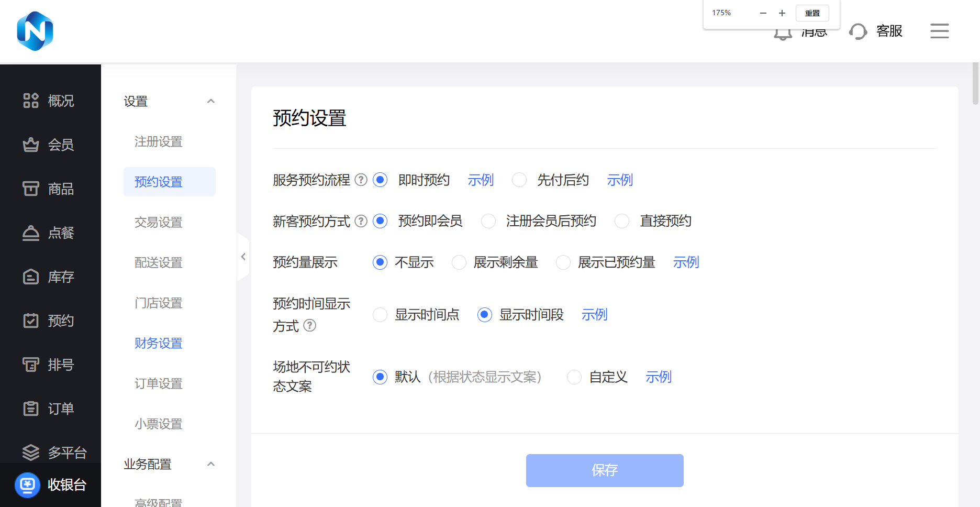
Task: Open the hamburger menu icon
Action: tap(940, 31)
